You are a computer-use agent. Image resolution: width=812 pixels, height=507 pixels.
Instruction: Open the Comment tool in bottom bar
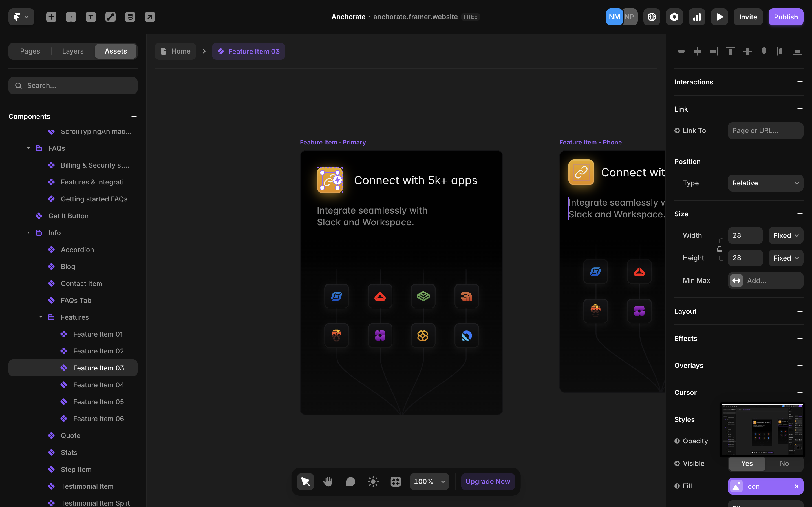(x=350, y=482)
